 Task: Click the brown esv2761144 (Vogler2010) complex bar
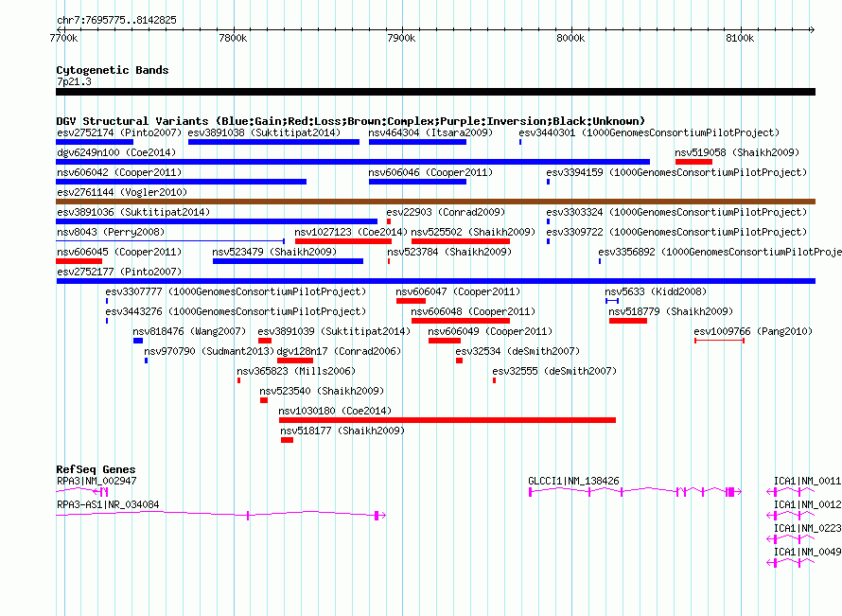click(435, 202)
